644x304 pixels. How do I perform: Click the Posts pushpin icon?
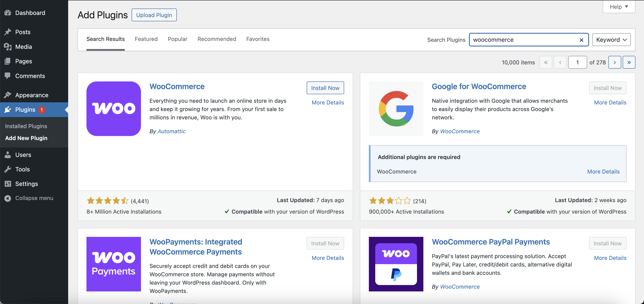tap(8, 32)
